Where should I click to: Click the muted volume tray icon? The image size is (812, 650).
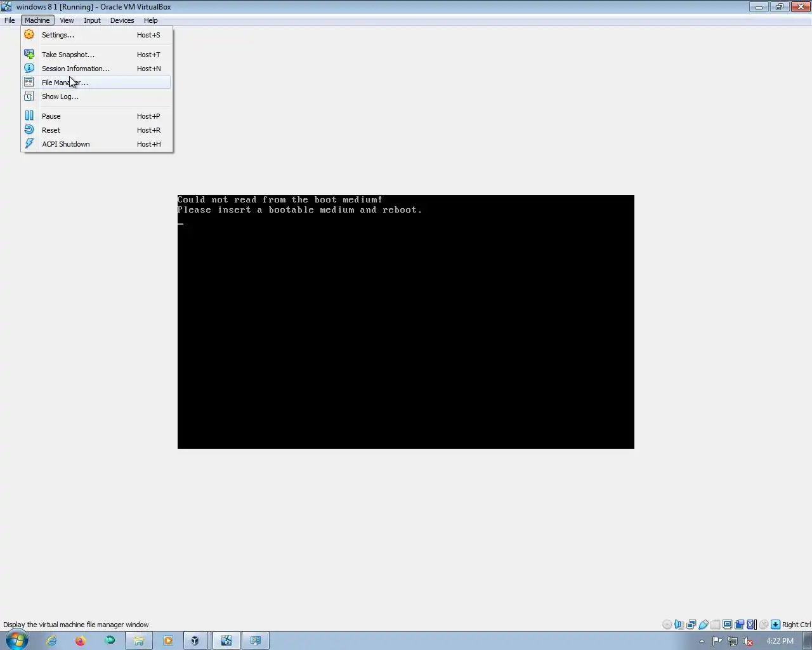click(749, 641)
